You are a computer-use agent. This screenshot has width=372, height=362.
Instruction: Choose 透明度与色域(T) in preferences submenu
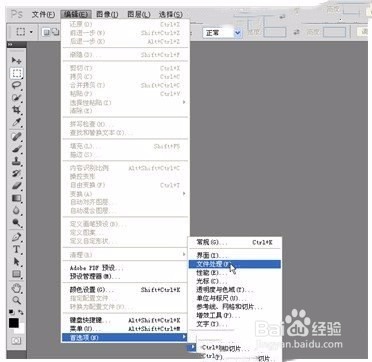click(235, 290)
